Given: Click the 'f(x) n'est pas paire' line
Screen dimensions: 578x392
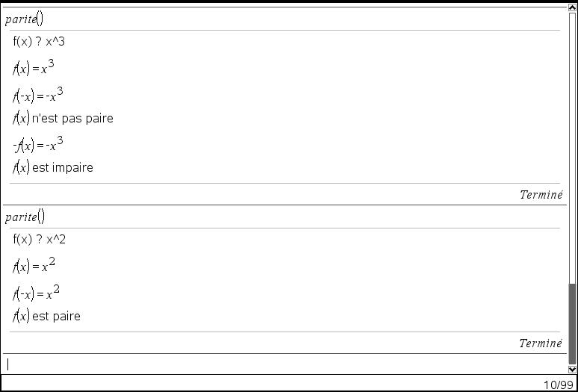Looking at the screenshot, I should (63, 118).
